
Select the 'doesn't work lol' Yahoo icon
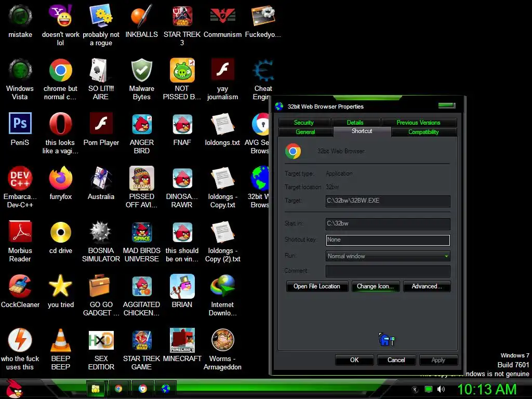click(60, 24)
